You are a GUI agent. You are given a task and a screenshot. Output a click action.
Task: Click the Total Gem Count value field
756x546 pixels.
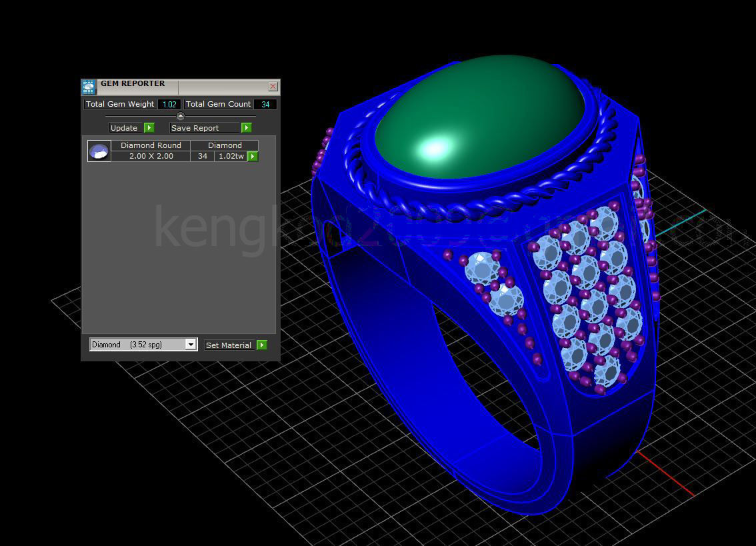(x=265, y=105)
